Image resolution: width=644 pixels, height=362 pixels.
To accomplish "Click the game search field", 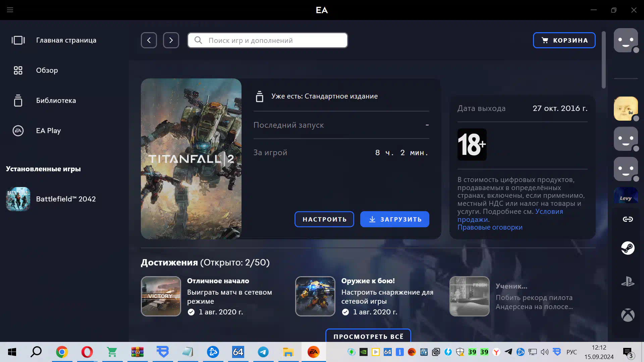I will [x=268, y=40].
